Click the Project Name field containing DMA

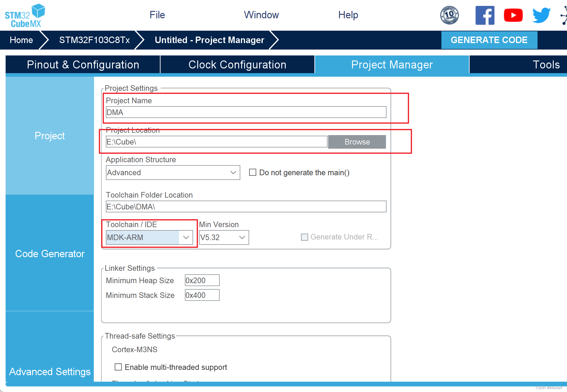(x=246, y=112)
